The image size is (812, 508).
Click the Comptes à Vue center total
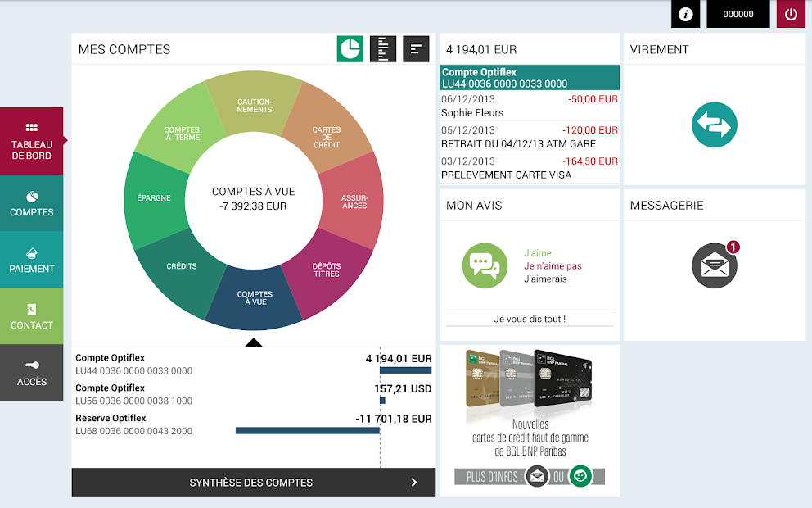253,198
